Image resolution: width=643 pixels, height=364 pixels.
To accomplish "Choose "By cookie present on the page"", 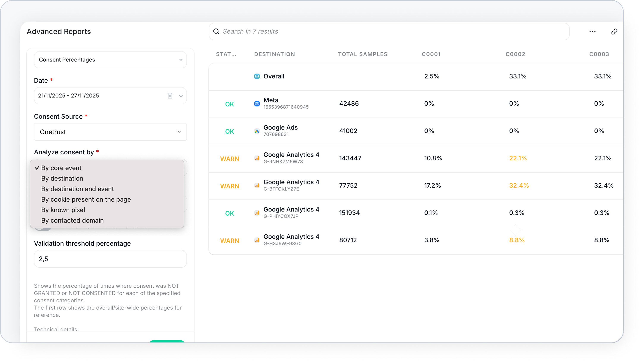I will pyautogui.click(x=86, y=199).
